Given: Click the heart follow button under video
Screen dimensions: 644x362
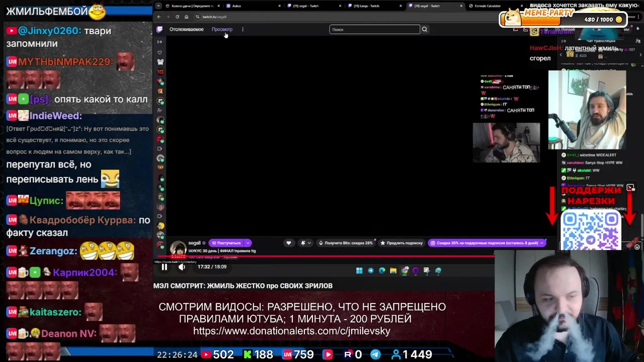Looking at the screenshot, I should (x=288, y=243).
